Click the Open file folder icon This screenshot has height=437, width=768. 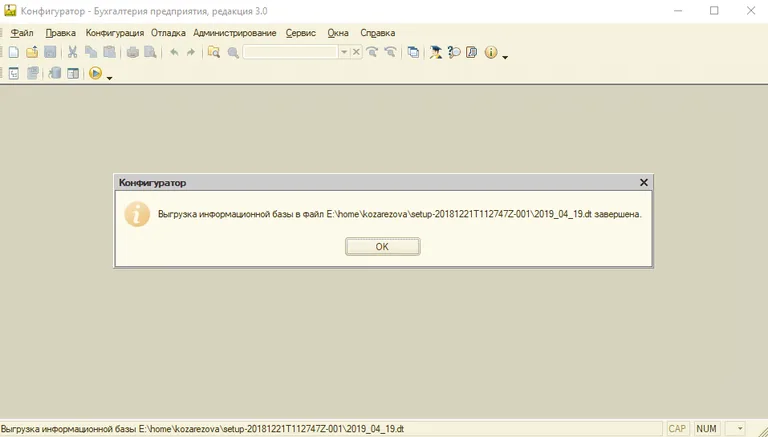(x=32, y=52)
